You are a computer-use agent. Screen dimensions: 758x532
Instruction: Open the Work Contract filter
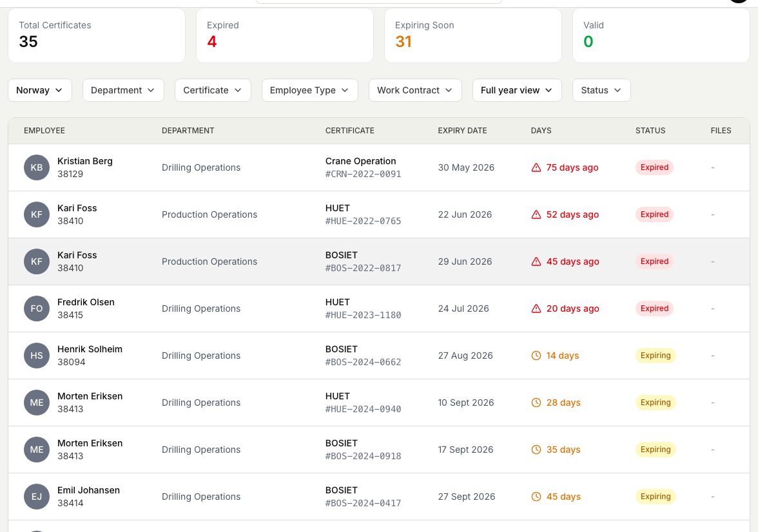point(415,90)
